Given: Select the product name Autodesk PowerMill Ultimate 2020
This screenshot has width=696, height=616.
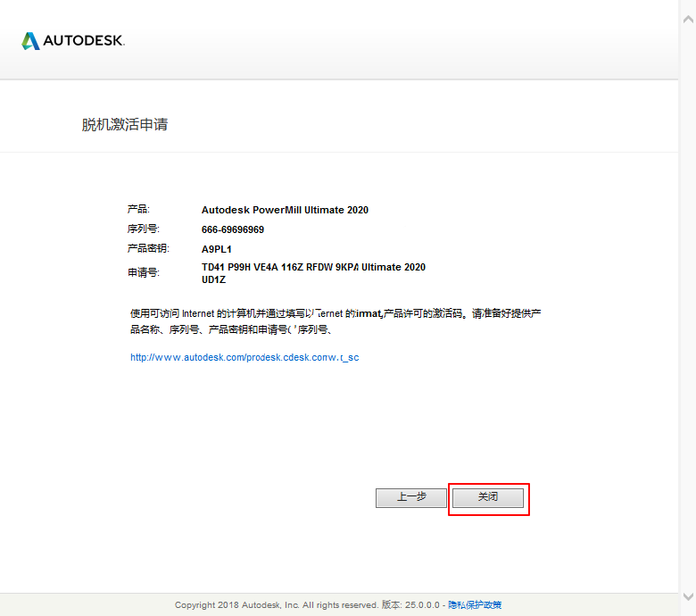Looking at the screenshot, I should pyautogui.click(x=285, y=210).
